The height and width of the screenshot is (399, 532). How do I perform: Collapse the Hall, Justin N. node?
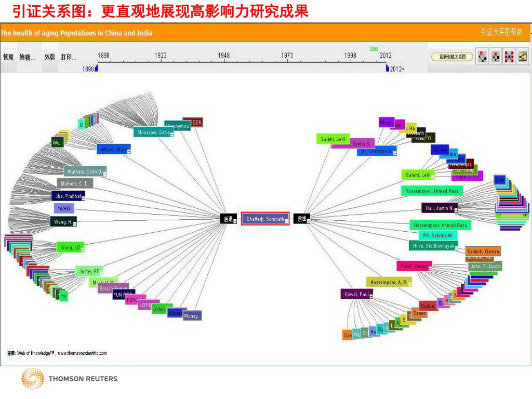[x=455, y=210]
